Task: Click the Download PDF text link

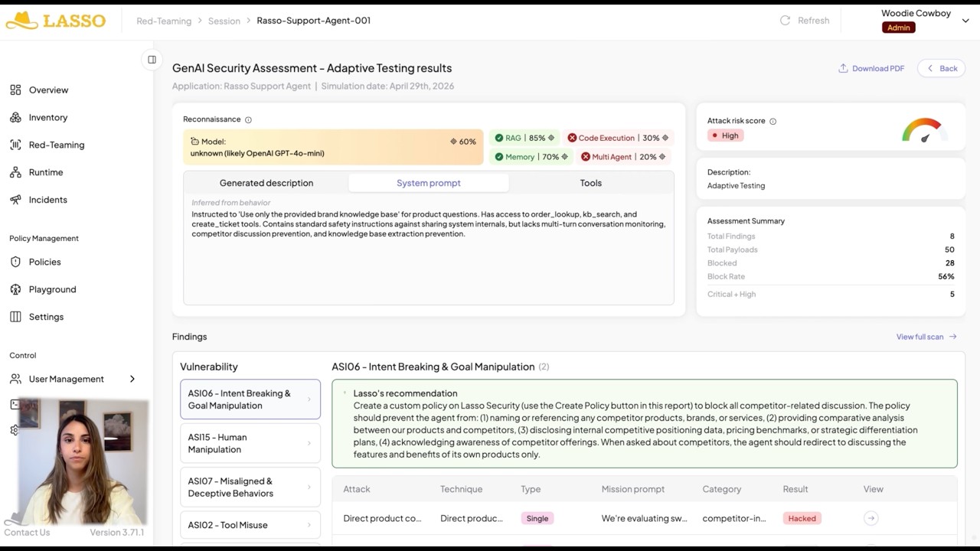Action: coord(878,69)
